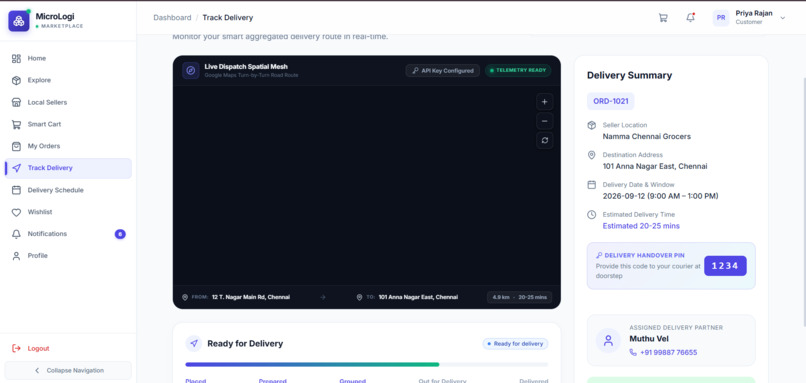
Task: Click the delivery progress bar
Action: click(x=367, y=364)
